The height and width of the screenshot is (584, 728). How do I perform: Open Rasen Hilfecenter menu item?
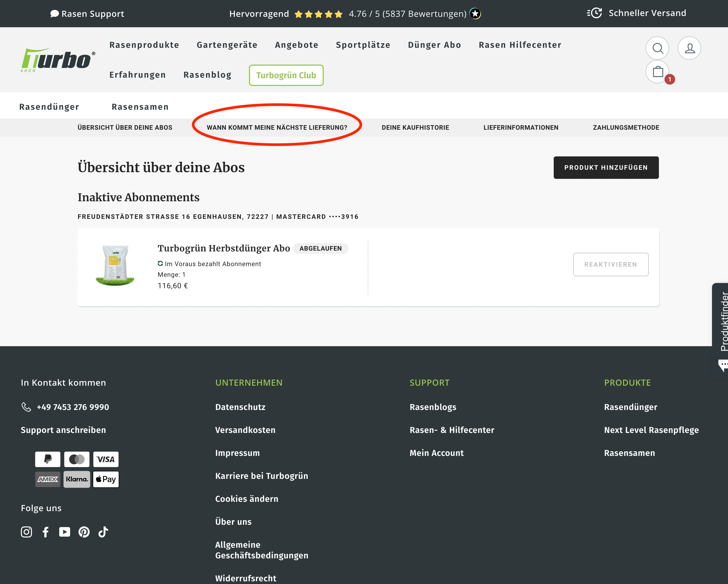[x=520, y=45]
